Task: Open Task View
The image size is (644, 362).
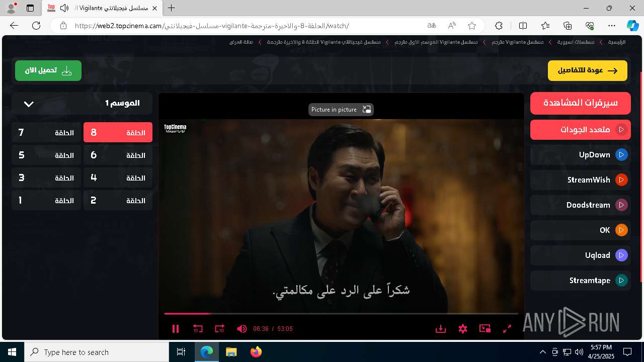Action: [x=181, y=352]
